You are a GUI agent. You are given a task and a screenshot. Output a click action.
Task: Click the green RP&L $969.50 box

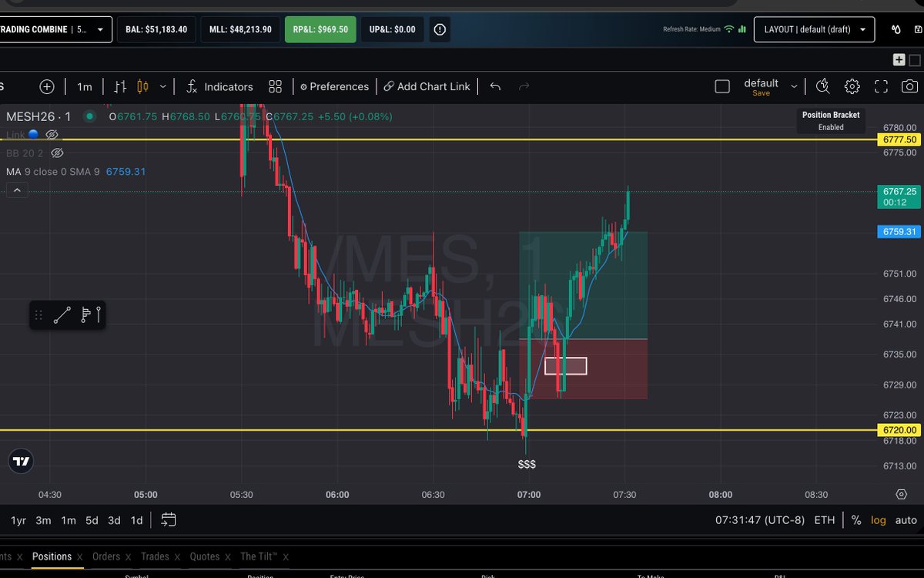tap(320, 29)
